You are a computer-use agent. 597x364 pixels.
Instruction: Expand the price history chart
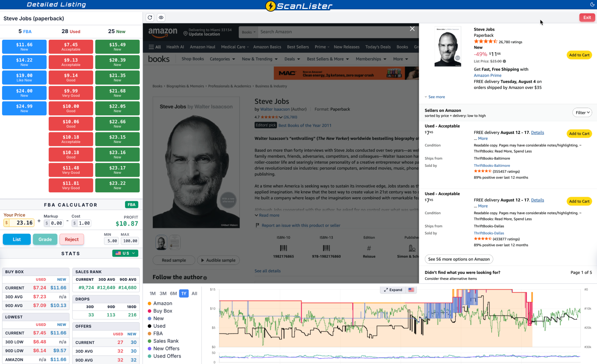click(393, 290)
